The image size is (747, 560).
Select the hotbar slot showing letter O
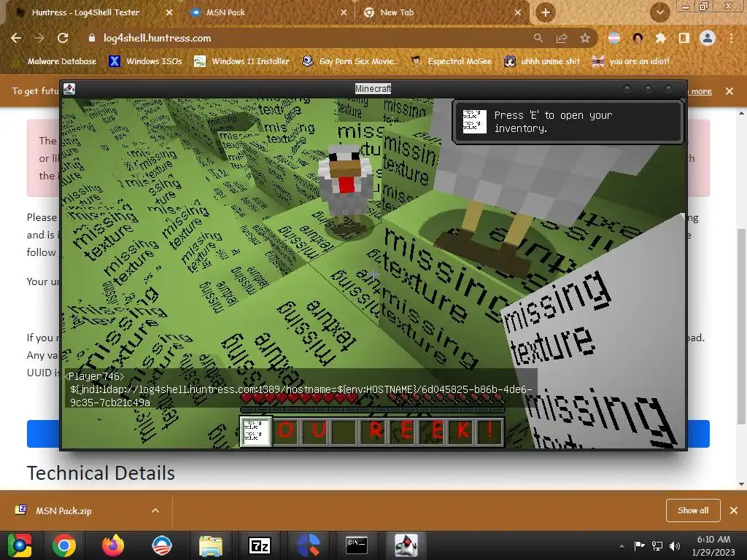(285, 432)
